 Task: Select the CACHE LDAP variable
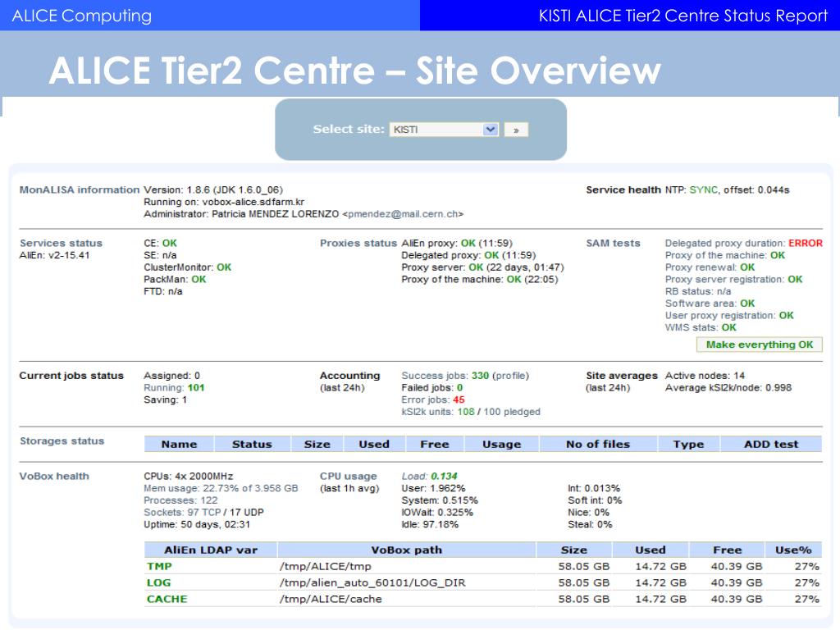167,599
